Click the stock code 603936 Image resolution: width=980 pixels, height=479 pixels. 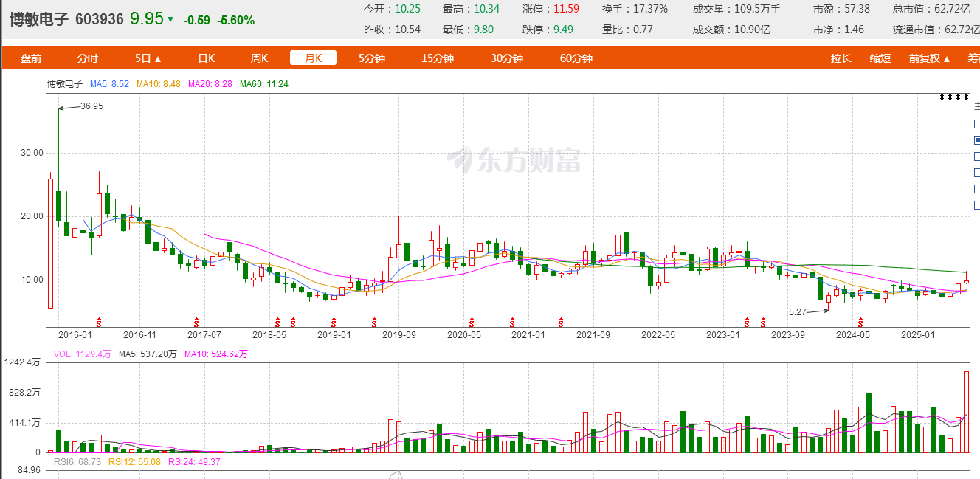tap(99, 19)
